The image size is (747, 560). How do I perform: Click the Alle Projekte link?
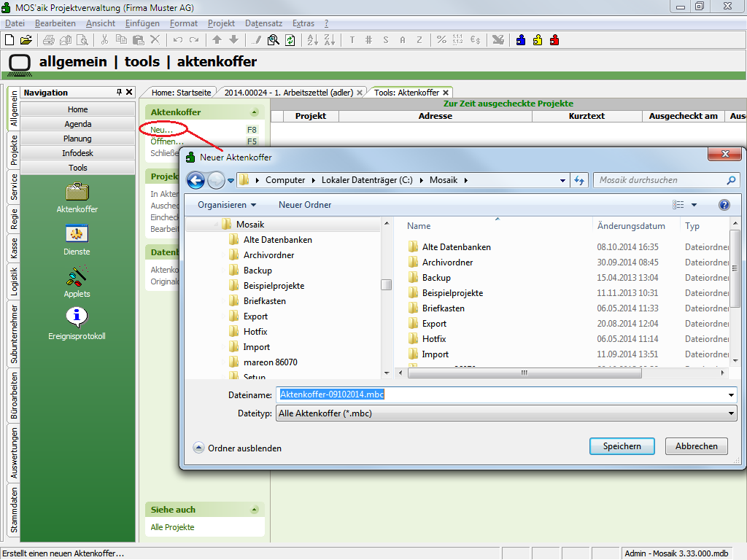tap(172, 527)
